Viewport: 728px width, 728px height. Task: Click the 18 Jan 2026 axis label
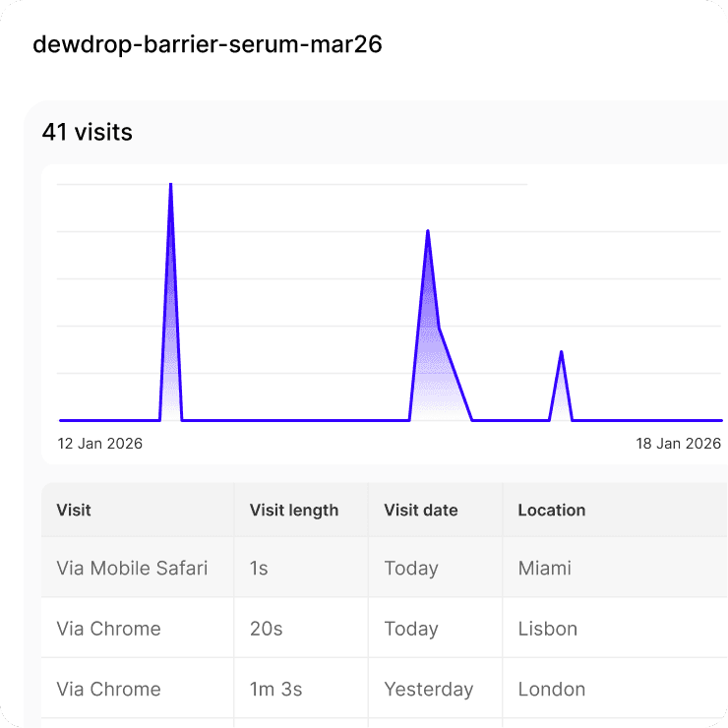[678, 444]
